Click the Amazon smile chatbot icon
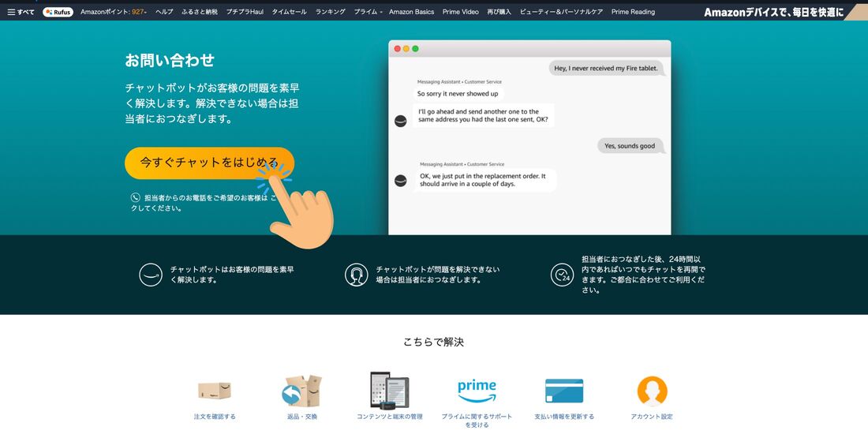The image size is (868, 434). coord(151,275)
